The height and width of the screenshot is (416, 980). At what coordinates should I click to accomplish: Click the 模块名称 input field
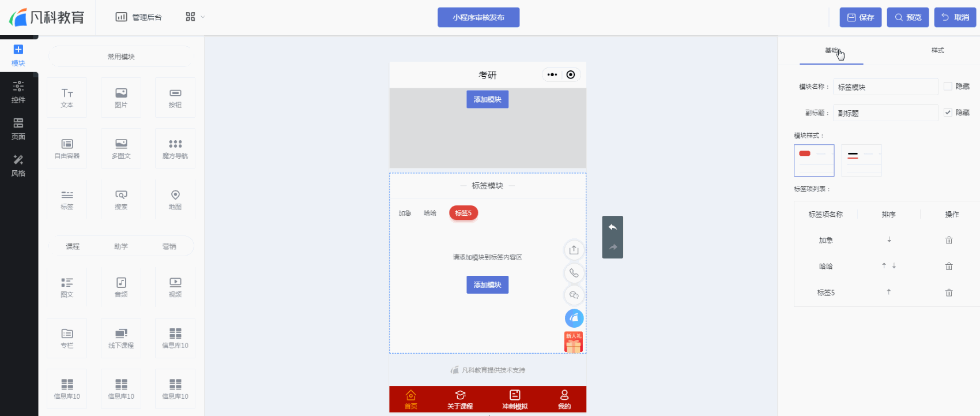[x=885, y=87]
